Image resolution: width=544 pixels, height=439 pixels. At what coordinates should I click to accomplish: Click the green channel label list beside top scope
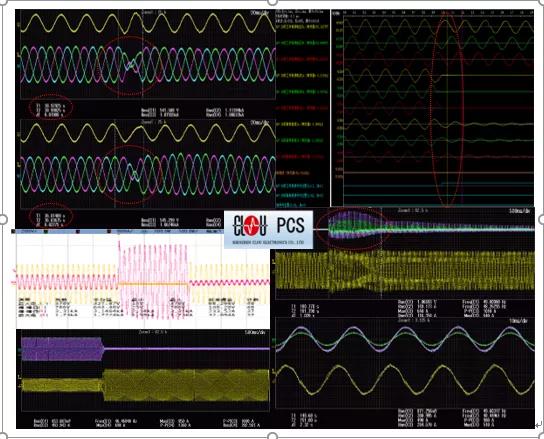pos(302,108)
